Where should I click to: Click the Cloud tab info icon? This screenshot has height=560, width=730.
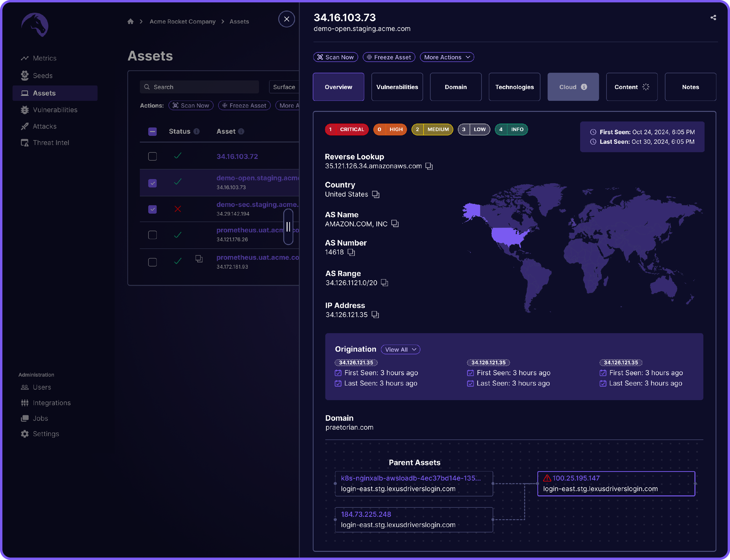pos(584,87)
